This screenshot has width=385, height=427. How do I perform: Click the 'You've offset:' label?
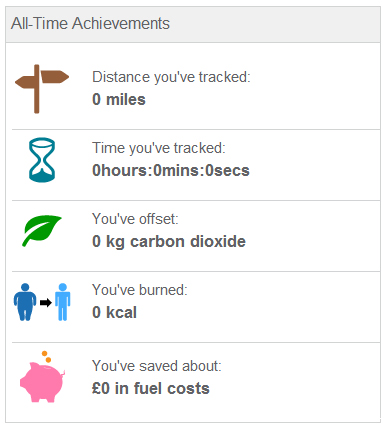pos(135,219)
